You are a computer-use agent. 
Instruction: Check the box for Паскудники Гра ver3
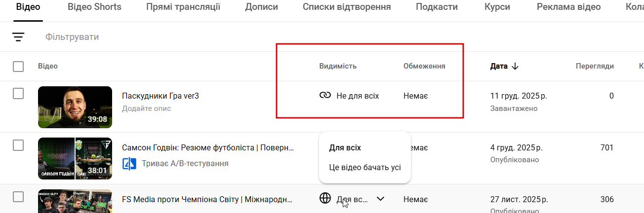[x=18, y=94]
